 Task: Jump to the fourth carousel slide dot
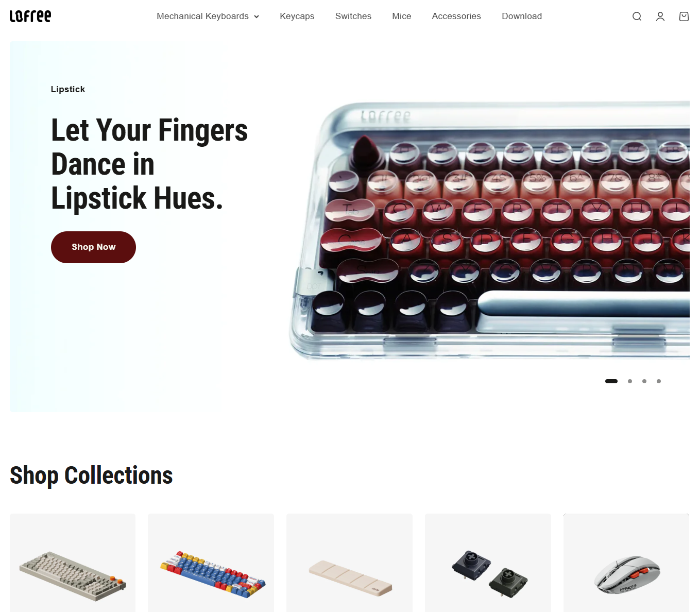[659, 381]
